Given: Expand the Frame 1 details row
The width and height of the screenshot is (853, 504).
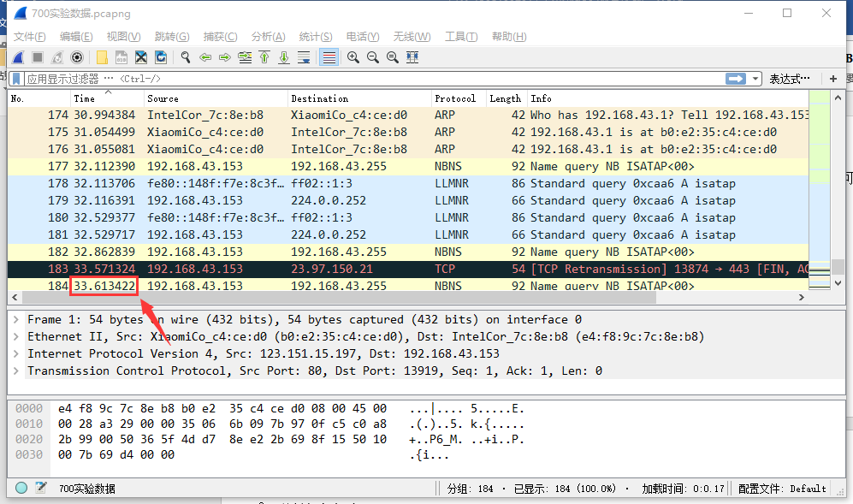Looking at the screenshot, I should (x=16, y=319).
